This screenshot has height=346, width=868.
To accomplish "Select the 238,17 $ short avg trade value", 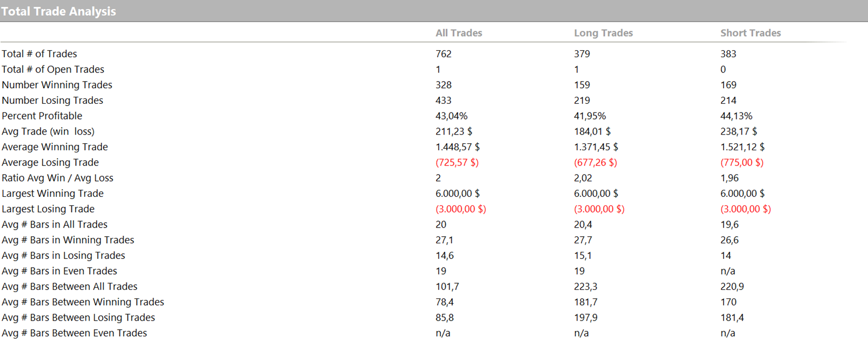I will (x=738, y=132).
